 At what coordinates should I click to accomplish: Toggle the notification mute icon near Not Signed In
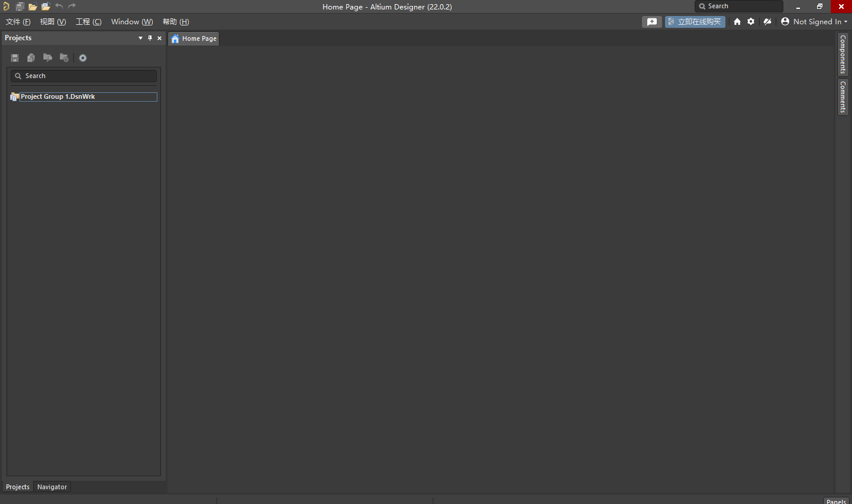(767, 21)
